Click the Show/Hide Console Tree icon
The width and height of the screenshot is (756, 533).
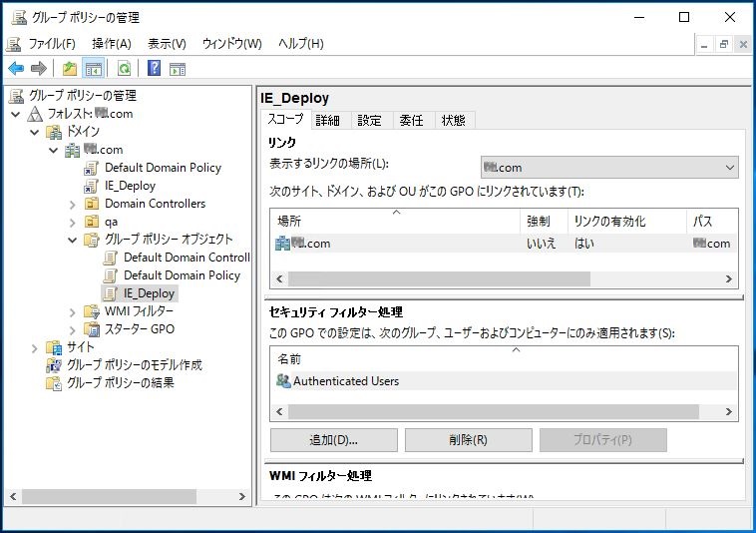[x=93, y=69]
